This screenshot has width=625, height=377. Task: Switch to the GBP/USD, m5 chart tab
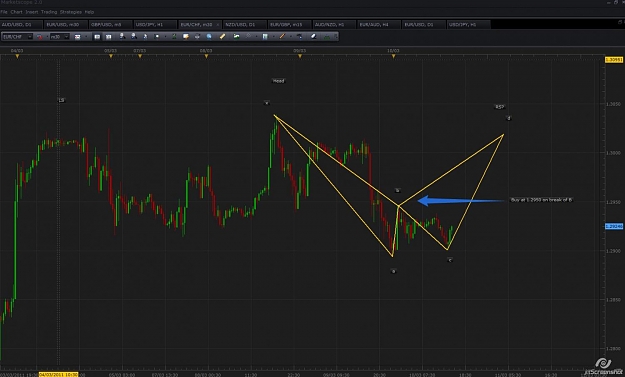click(x=110, y=25)
